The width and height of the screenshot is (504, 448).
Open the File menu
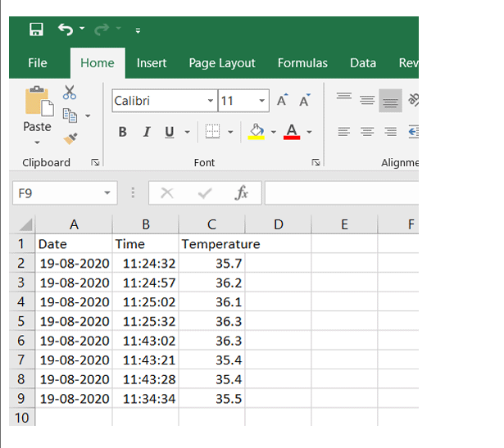tap(38, 63)
